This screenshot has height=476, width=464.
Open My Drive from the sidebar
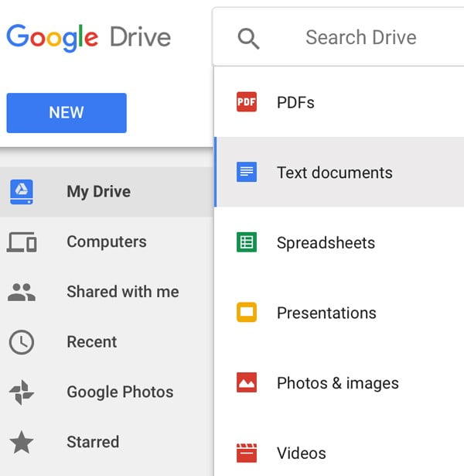106,191
